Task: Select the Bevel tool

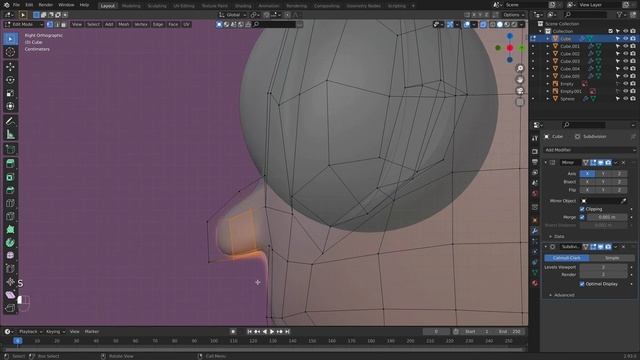Action: coord(10,190)
